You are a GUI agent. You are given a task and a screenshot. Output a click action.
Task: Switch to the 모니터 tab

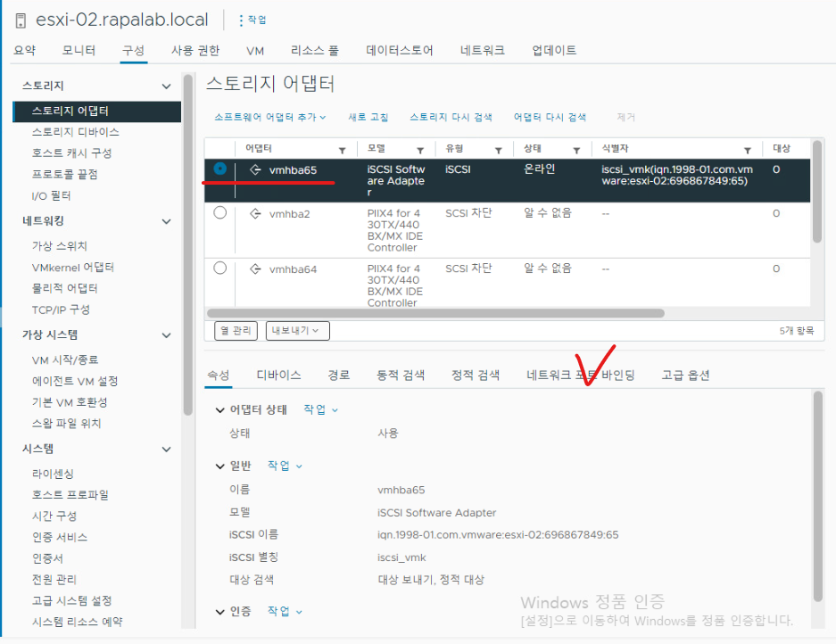tap(79, 50)
